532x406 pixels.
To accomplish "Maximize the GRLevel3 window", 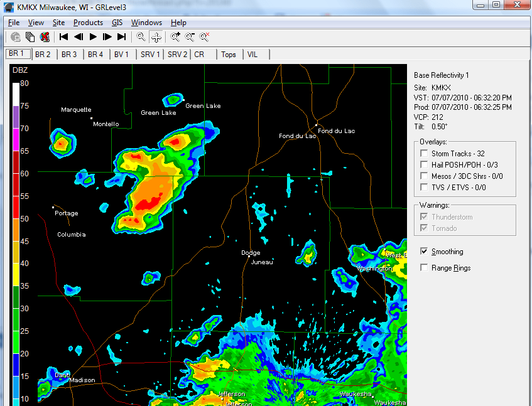I will 496,5.
